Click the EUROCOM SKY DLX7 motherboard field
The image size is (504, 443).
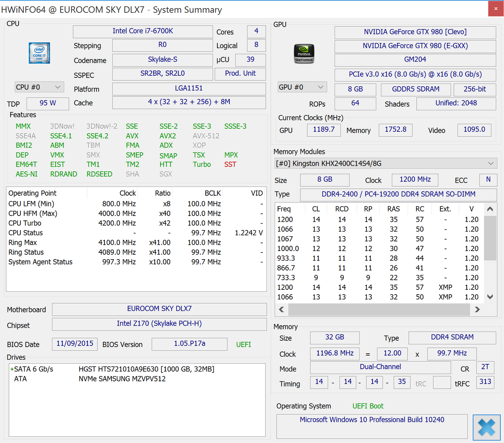click(159, 309)
